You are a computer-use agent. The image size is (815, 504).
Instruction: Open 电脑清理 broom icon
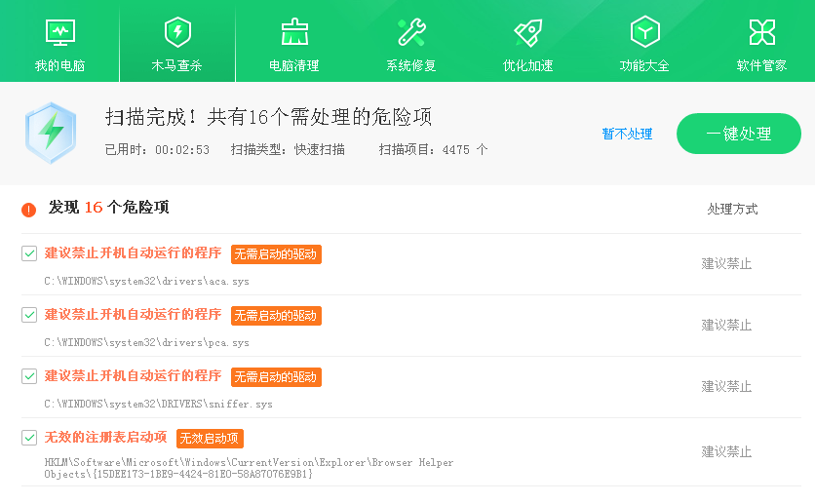point(293,32)
